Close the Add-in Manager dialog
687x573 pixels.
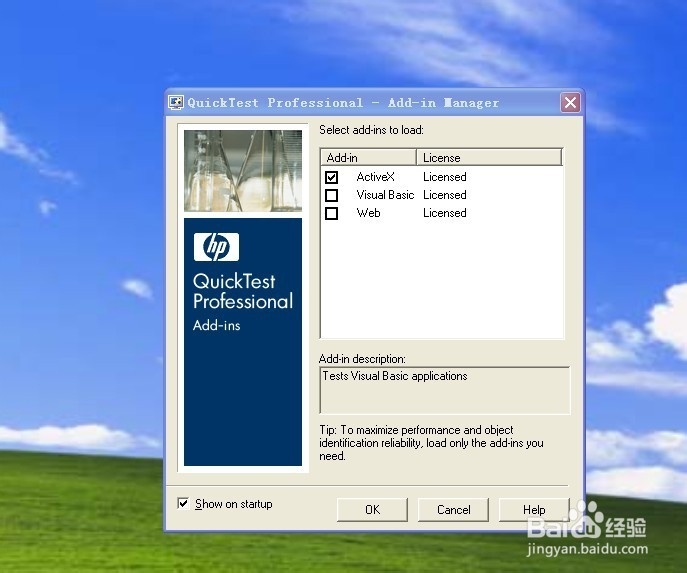click(x=570, y=103)
